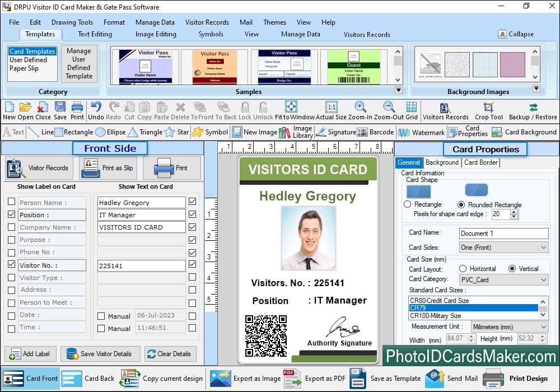Open the Manage Data menu
The image size is (560, 392).
tap(155, 22)
